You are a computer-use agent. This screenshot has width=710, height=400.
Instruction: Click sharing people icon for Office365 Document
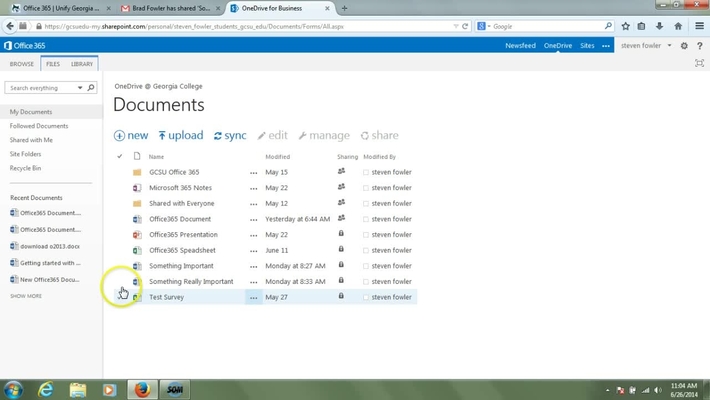(341, 218)
